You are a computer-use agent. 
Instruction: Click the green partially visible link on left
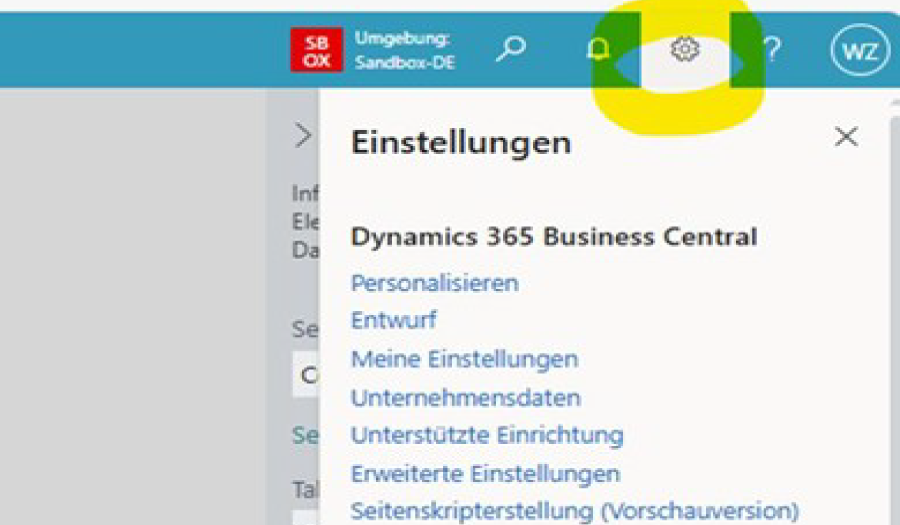point(304,436)
